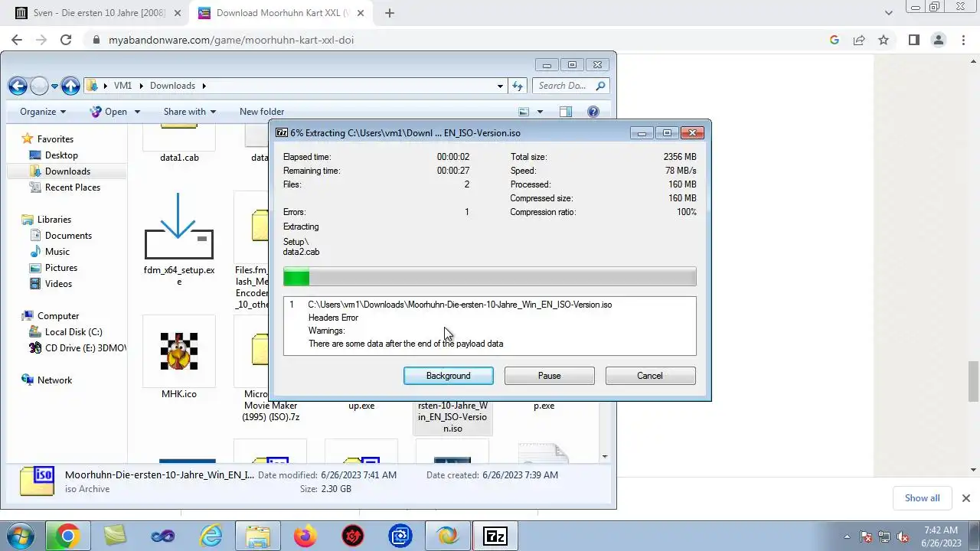Select Libraries in navigation pane
Viewport: 980px width, 551px height.
tap(54, 220)
